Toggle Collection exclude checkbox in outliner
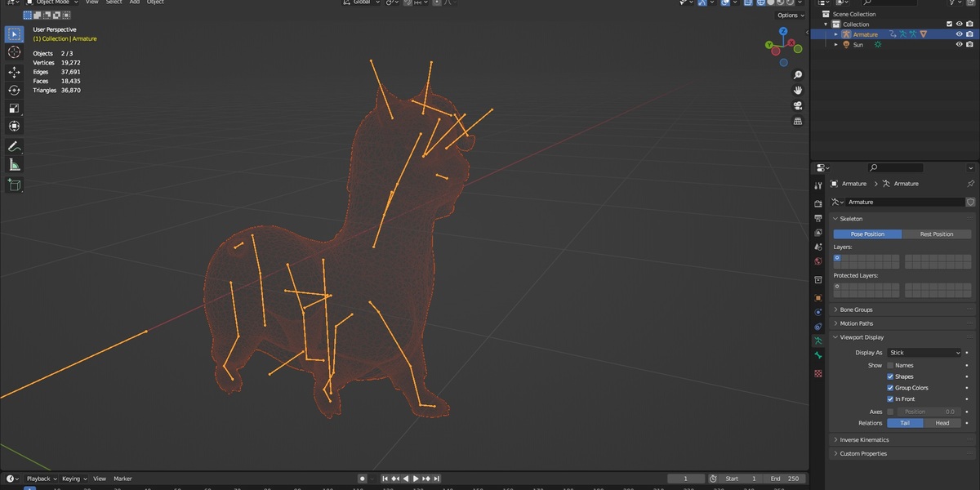The width and height of the screenshot is (980, 490). click(x=949, y=24)
